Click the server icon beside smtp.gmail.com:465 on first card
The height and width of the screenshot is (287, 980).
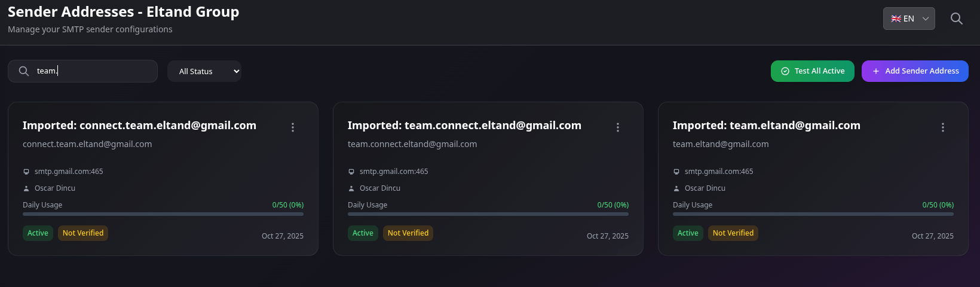click(x=26, y=172)
